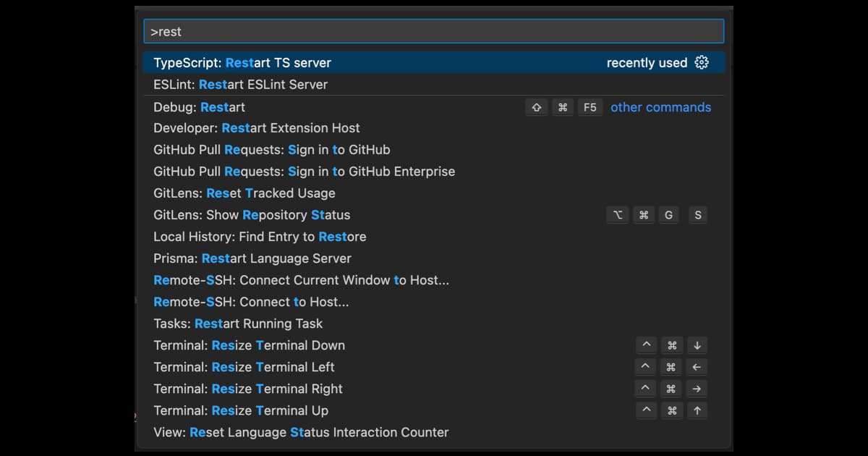Run GitLens: Reset Tracked Usage
The image size is (868, 456).
[x=434, y=193]
